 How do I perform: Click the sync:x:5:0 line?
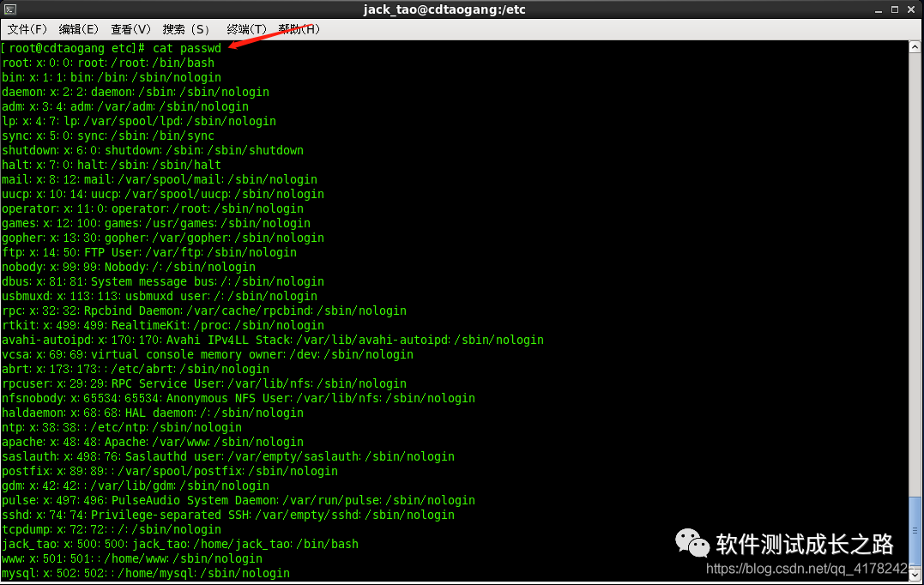point(108,136)
